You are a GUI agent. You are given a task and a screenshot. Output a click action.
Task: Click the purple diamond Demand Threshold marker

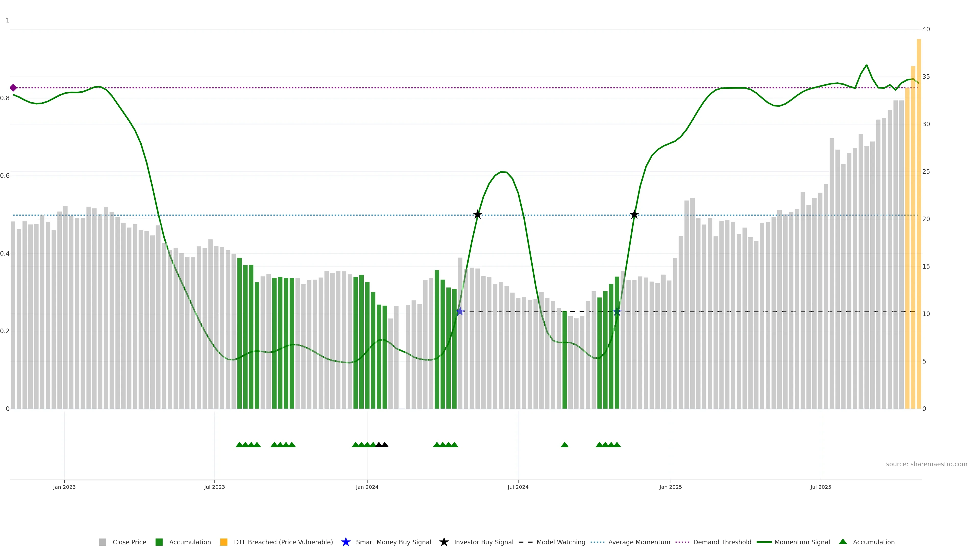[x=13, y=88]
